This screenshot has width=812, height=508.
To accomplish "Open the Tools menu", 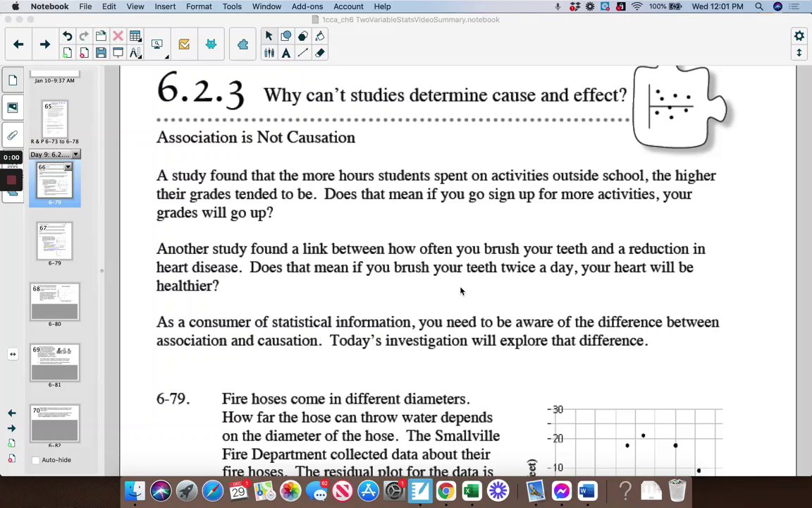I will (232, 6).
